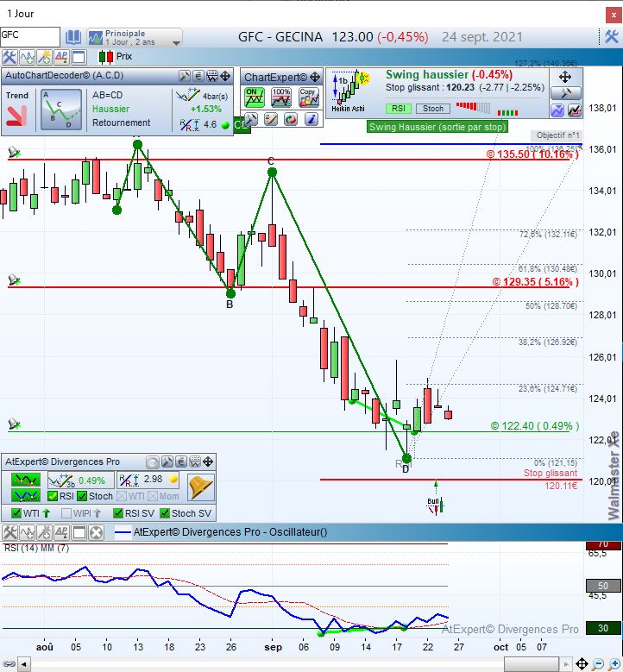Click add indicator icon in price toolbar
The width and height of the screenshot is (623, 672).
(27, 57)
